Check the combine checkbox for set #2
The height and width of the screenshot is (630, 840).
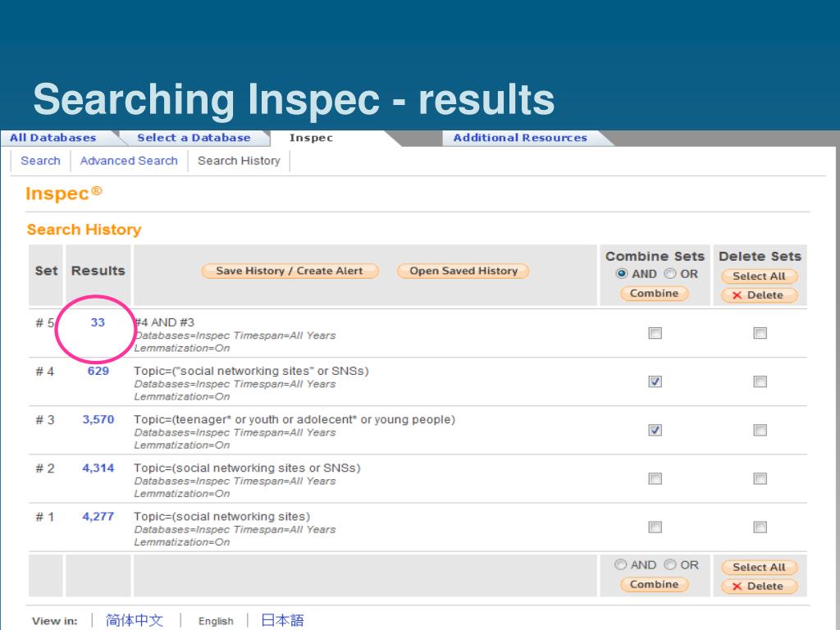pyautogui.click(x=655, y=478)
